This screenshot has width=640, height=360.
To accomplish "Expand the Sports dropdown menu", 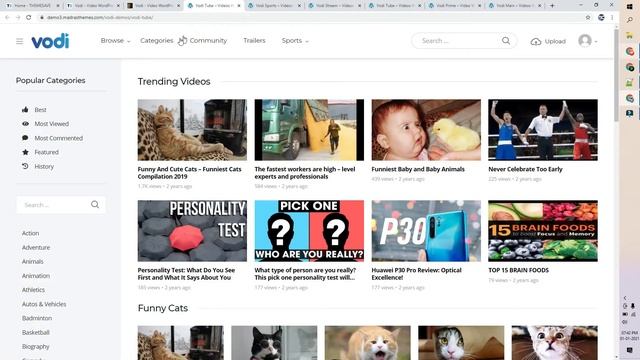I will point(295,41).
